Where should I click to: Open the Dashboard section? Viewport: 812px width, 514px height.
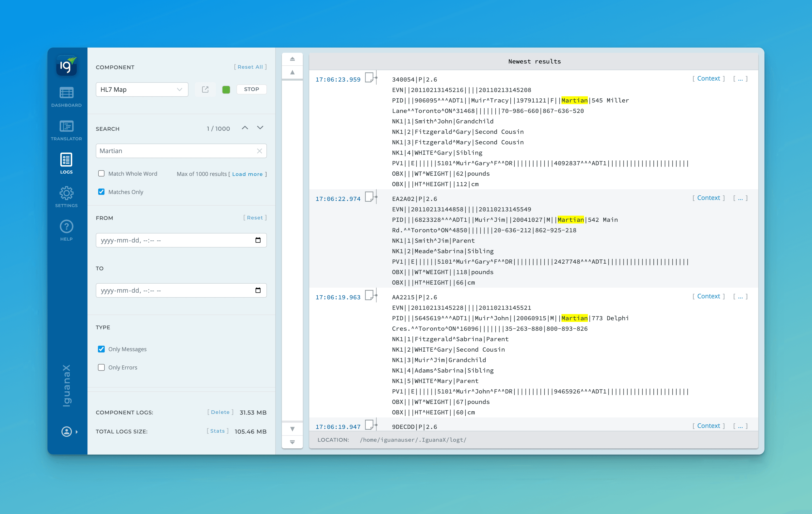(66, 97)
